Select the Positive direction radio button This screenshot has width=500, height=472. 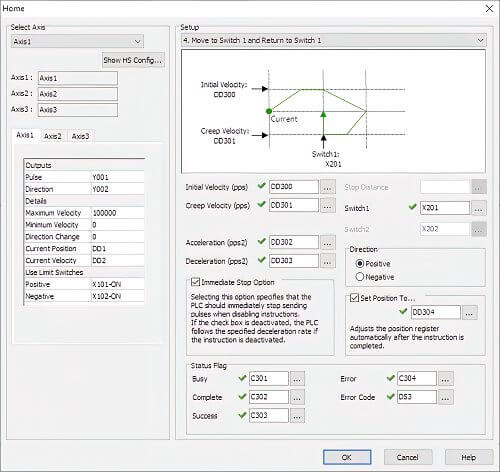coord(360,264)
